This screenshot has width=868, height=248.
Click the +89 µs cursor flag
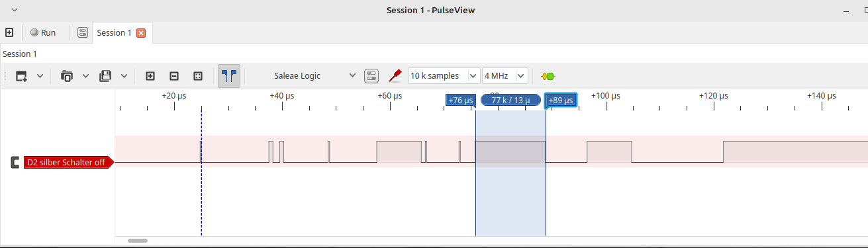coord(560,101)
